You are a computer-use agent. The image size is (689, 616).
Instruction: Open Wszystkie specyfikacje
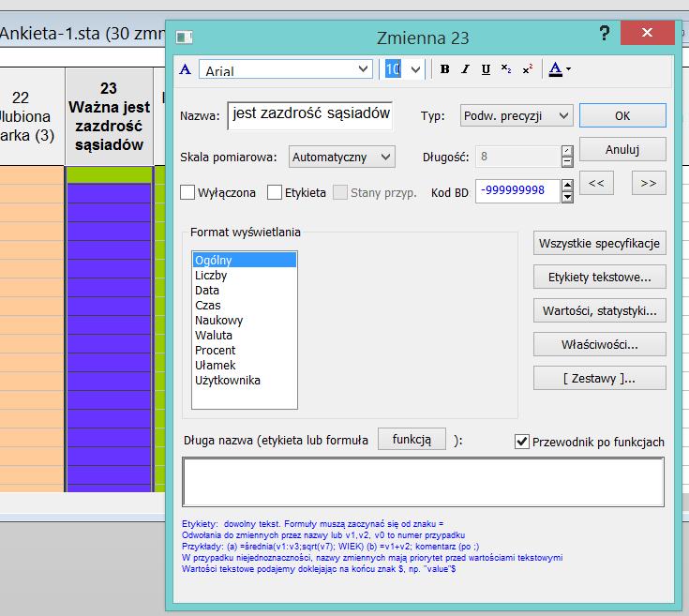tap(599, 243)
